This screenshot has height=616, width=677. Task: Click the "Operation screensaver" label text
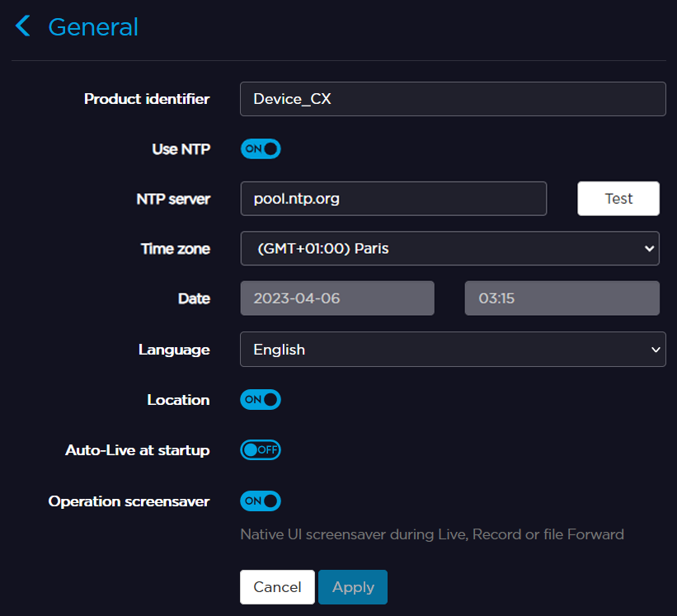[x=129, y=501]
